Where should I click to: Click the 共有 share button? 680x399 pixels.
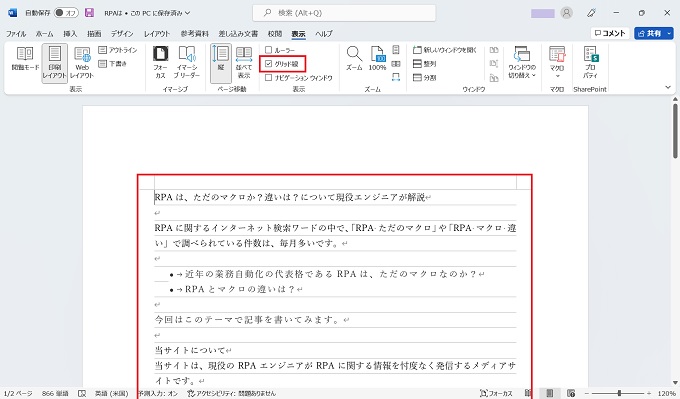pyautogui.click(x=650, y=33)
